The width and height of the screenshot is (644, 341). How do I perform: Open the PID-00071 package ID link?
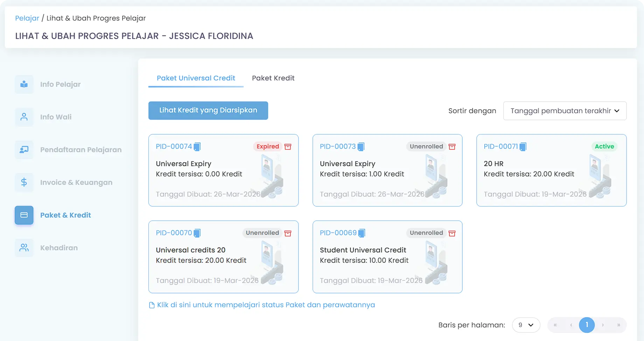point(500,147)
